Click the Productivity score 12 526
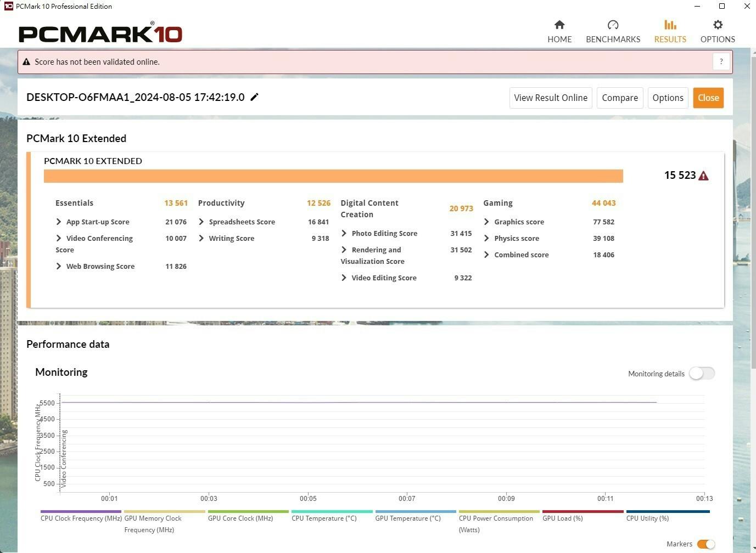Viewport: 756px width, 553px height. click(x=318, y=203)
